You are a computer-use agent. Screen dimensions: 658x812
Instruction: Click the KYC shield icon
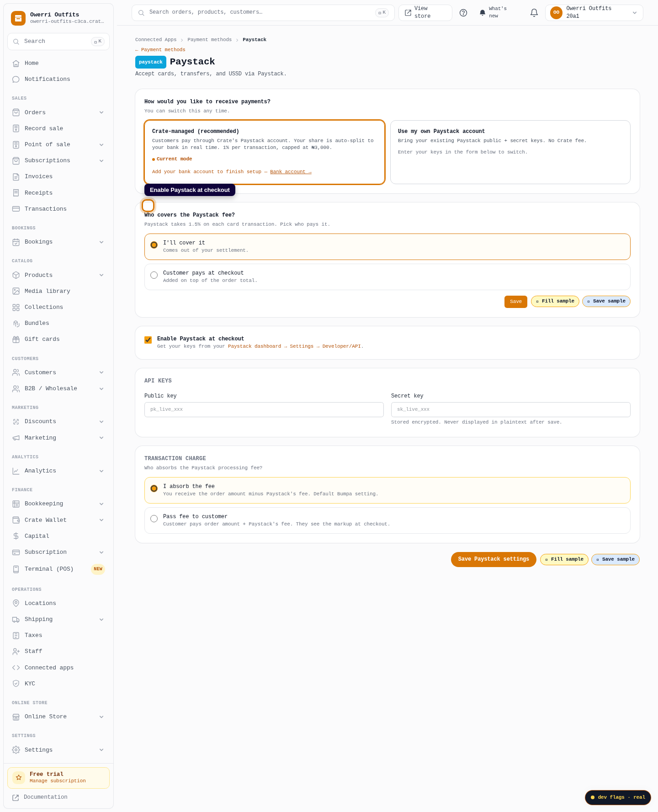16,684
